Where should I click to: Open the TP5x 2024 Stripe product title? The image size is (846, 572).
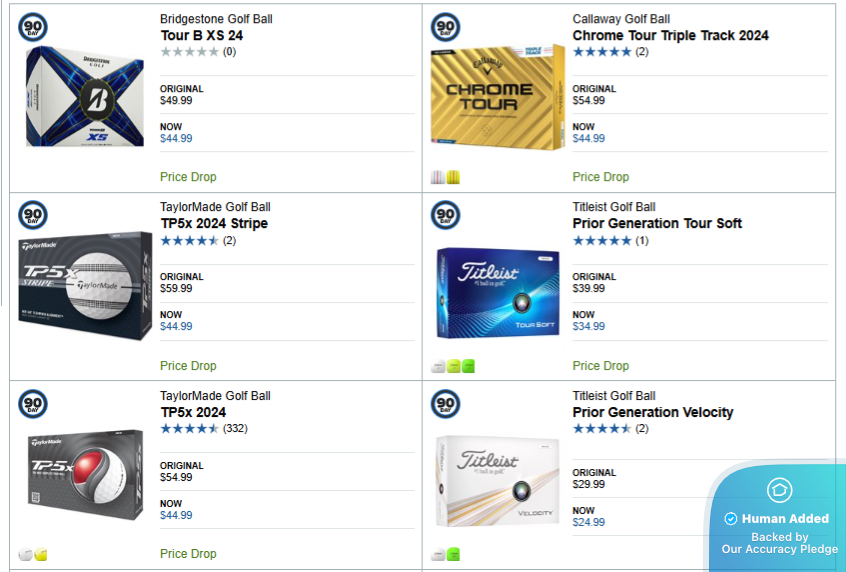214,223
